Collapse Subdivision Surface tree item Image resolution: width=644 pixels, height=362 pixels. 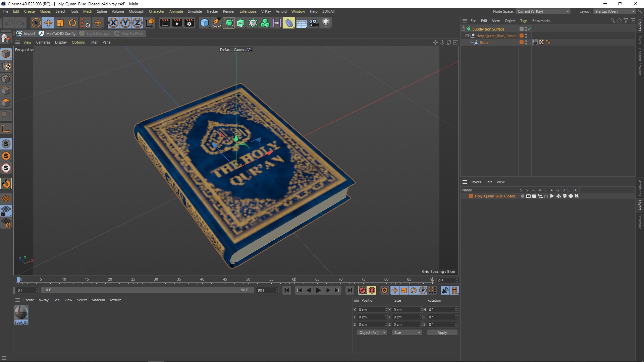click(x=464, y=29)
